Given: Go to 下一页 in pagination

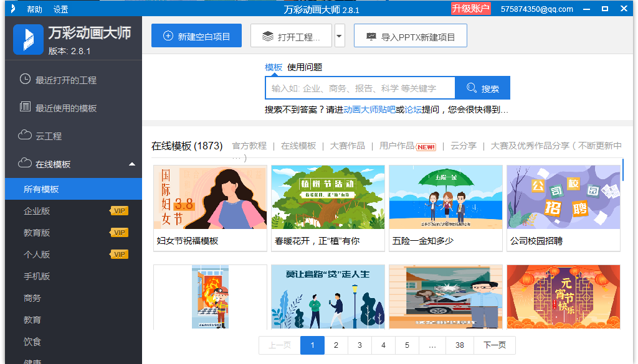Looking at the screenshot, I should [x=495, y=345].
